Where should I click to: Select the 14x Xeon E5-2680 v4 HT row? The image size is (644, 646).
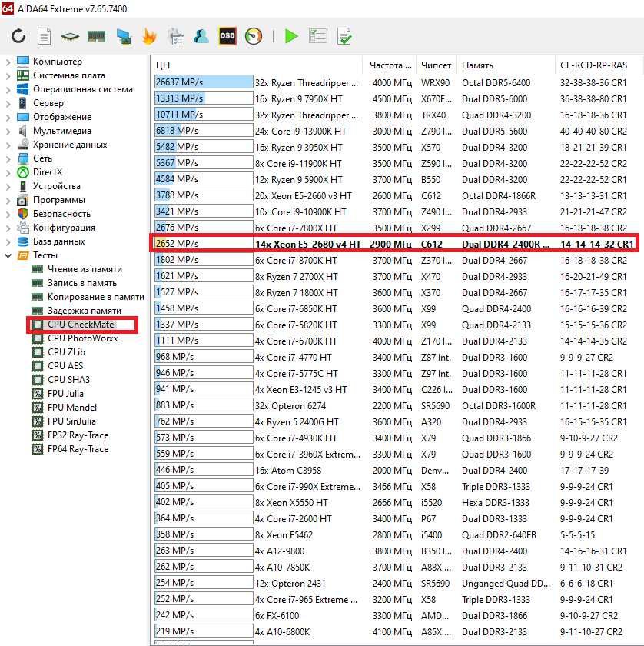[x=394, y=244]
